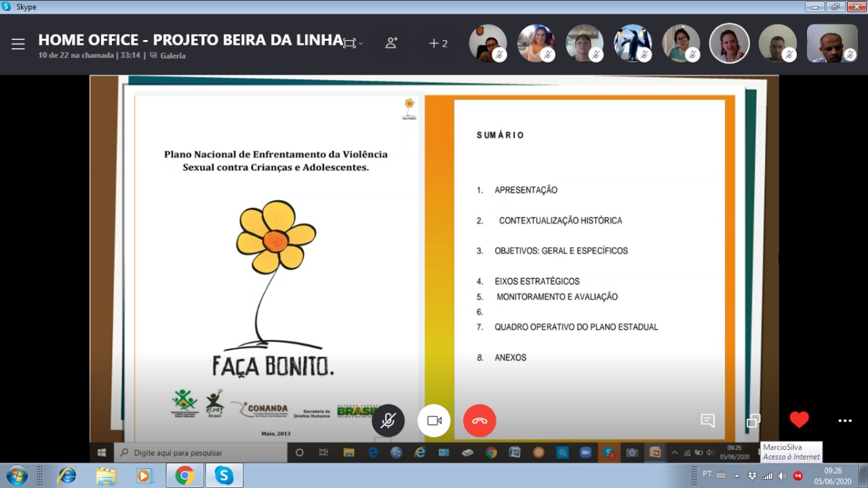
Task: Open Windows Explorer folder in bottom taskbar
Action: (x=106, y=475)
